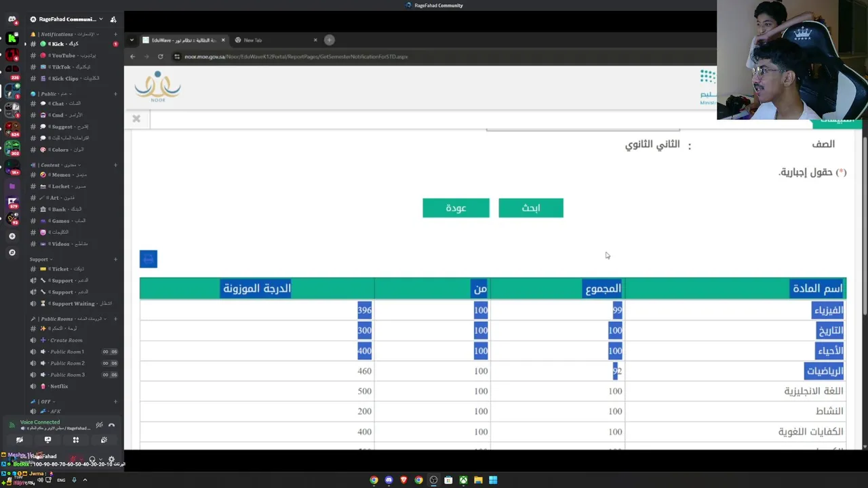The width and height of the screenshot is (868, 488).
Task: Open the YouTube text channel
Action: [73, 56]
